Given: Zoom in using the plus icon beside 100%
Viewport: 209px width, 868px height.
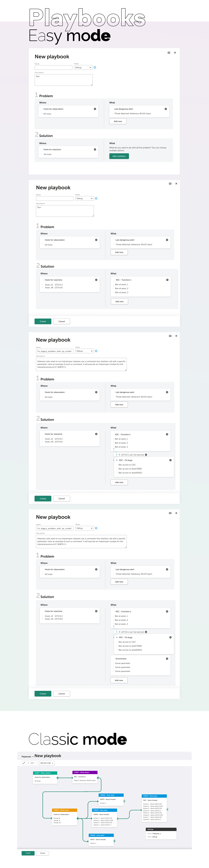Looking at the screenshot, I should (x=28, y=763).
